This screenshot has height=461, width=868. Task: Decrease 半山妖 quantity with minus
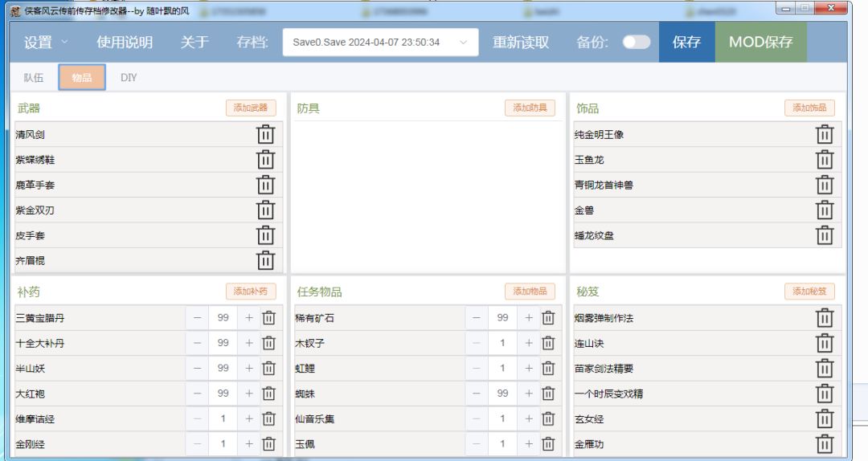coord(197,368)
